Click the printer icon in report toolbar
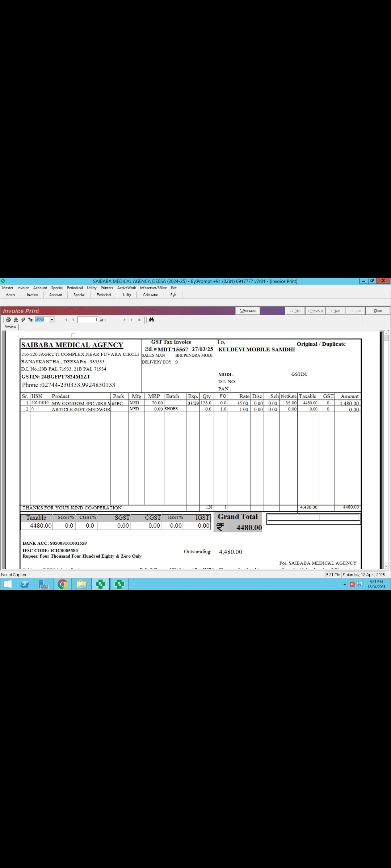Screen dimensions: 391x868 8,320
